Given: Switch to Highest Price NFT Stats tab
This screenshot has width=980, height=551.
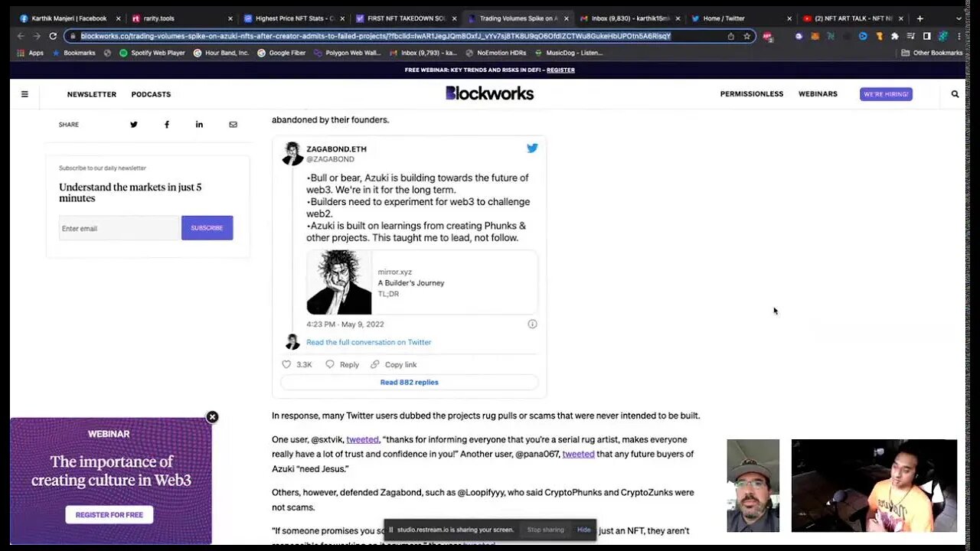Looking at the screenshot, I should pyautogui.click(x=294, y=18).
